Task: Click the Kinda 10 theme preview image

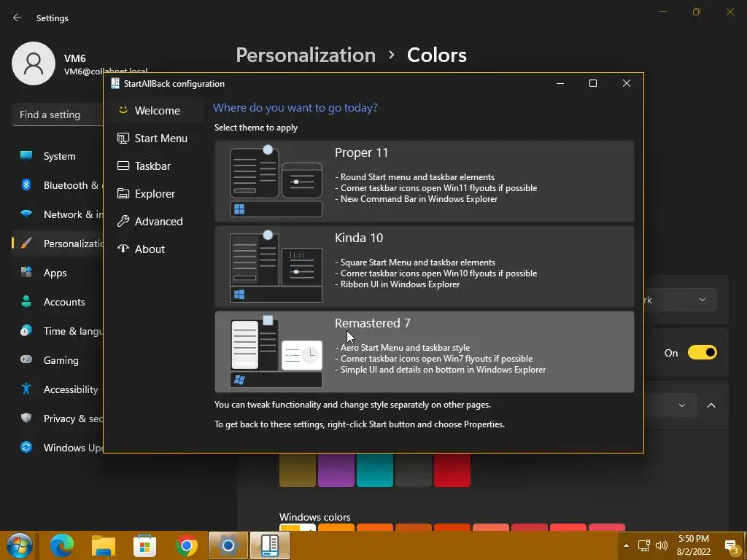Action: coord(276,267)
